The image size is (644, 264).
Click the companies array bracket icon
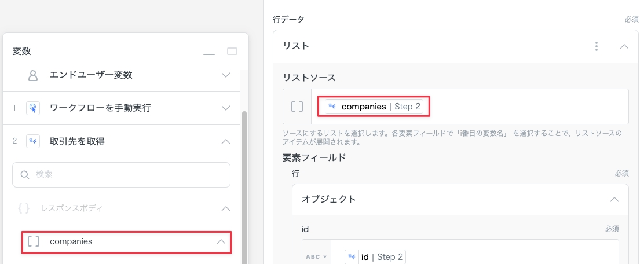[34, 241]
